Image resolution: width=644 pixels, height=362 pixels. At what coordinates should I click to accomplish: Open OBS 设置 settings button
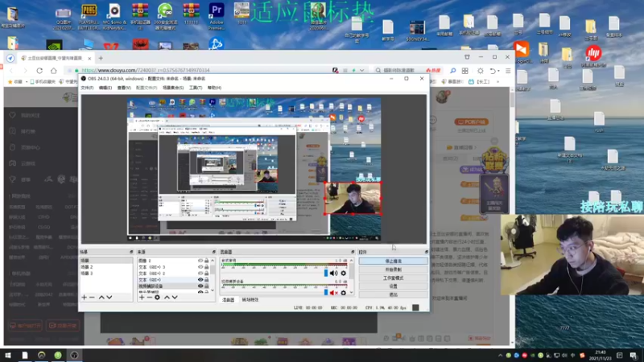tap(393, 286)
